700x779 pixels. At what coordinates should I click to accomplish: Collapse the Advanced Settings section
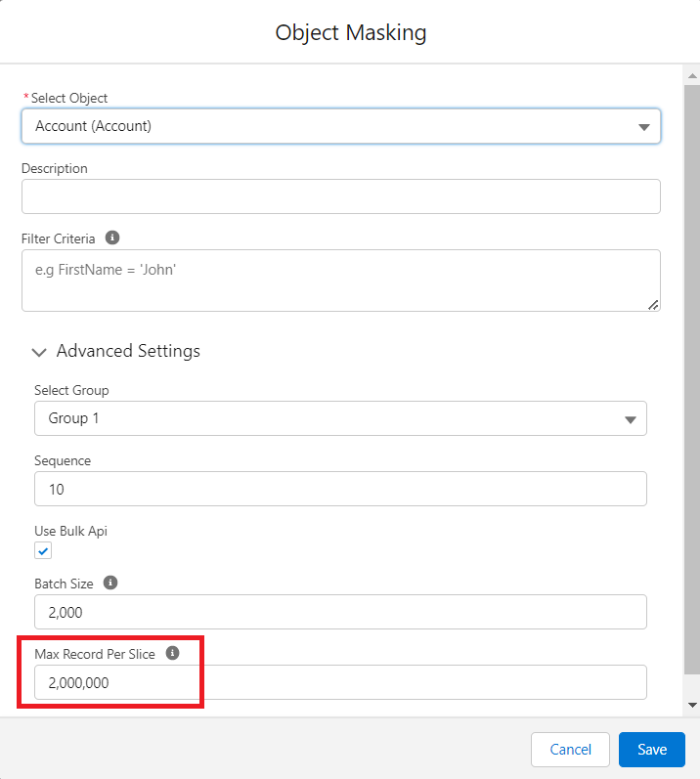[40, 351]
